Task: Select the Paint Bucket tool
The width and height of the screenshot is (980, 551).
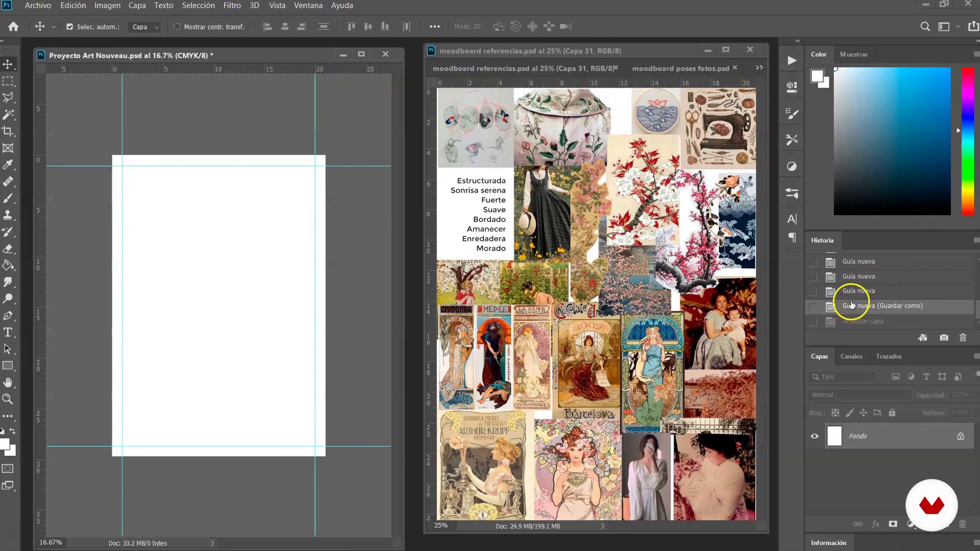Action: coord(8,265)
